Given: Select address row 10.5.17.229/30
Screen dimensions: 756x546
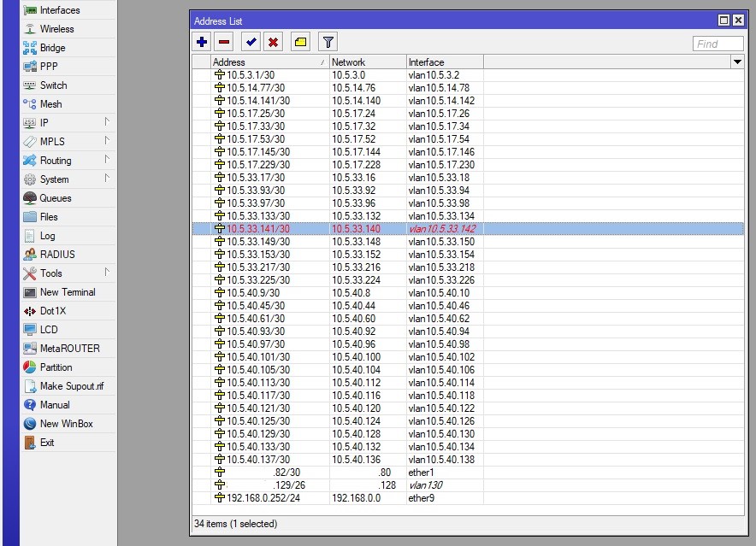Looking at the screenshot, I should (x=468, y=165).
